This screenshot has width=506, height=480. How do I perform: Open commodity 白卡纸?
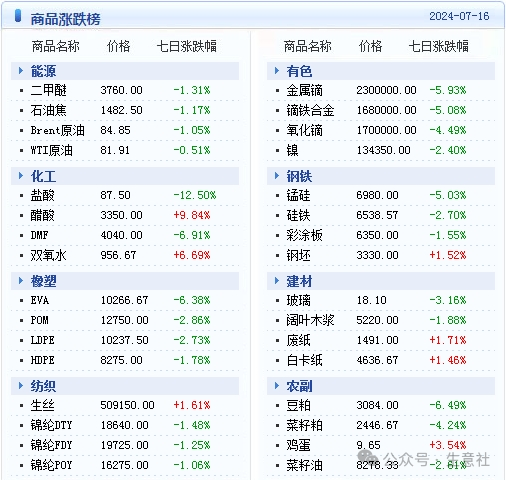coord(304,360)
